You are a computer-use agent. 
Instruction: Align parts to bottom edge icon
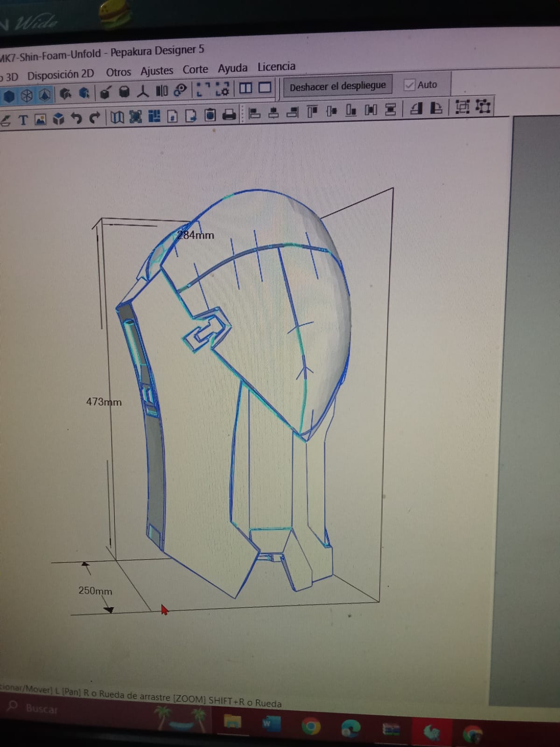pos(351,111)
